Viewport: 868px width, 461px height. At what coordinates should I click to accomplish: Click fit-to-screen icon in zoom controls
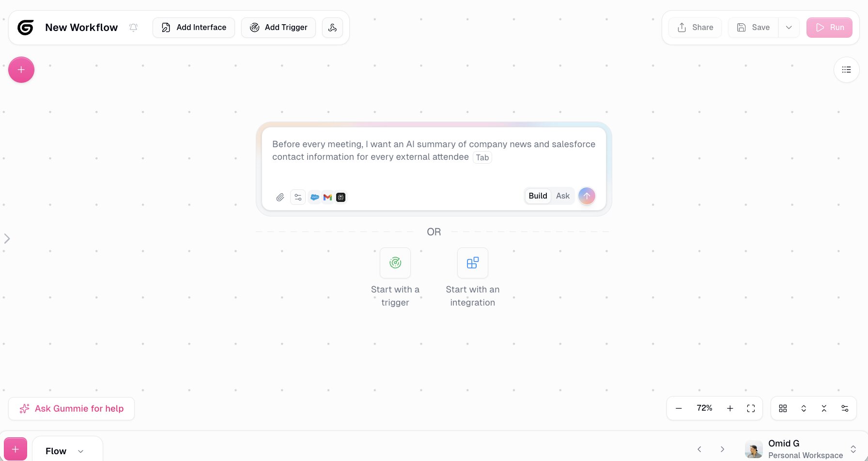coord(751,408)
